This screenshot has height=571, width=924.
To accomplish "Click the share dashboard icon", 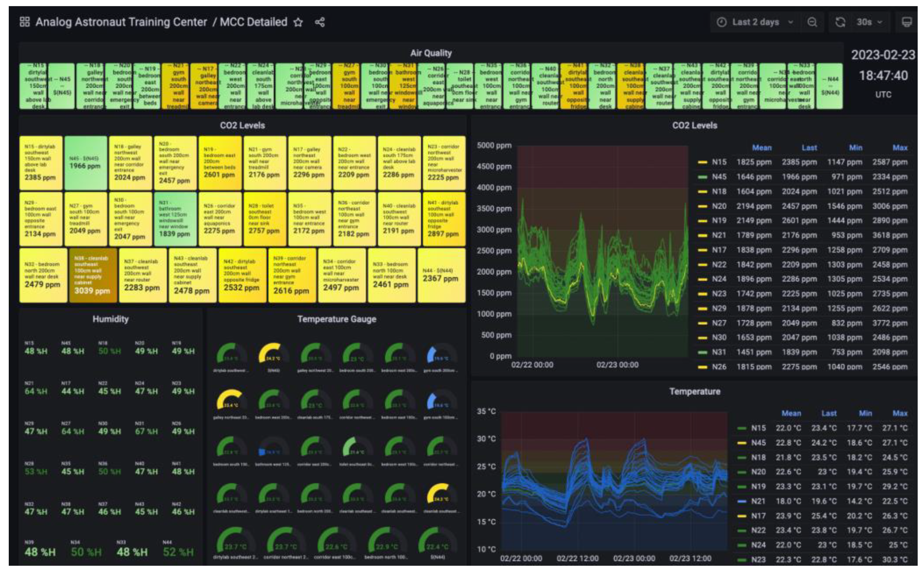I will tap(320, 22).
